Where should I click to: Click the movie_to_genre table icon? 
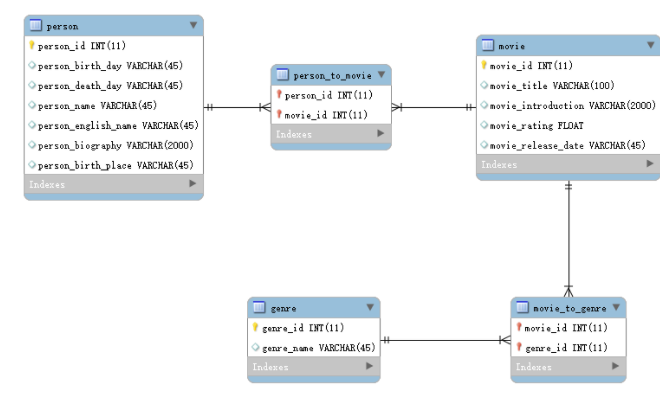click(522, 307)
